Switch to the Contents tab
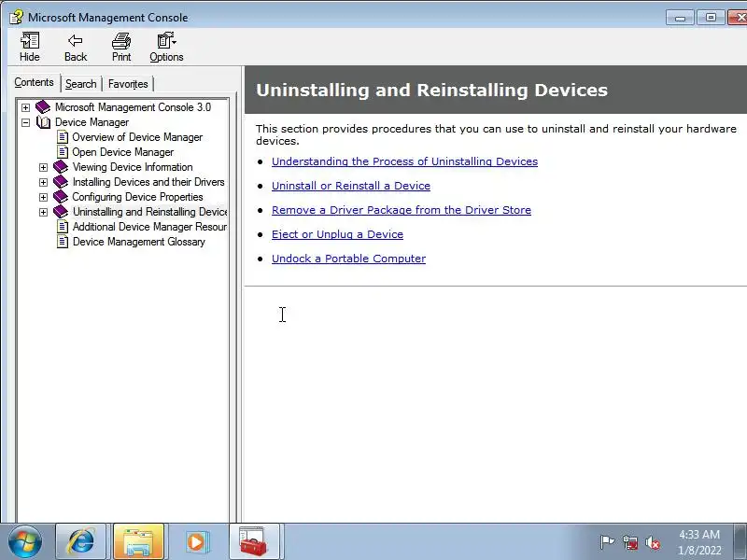Screen dimensions: 747x560 point(34,82)
